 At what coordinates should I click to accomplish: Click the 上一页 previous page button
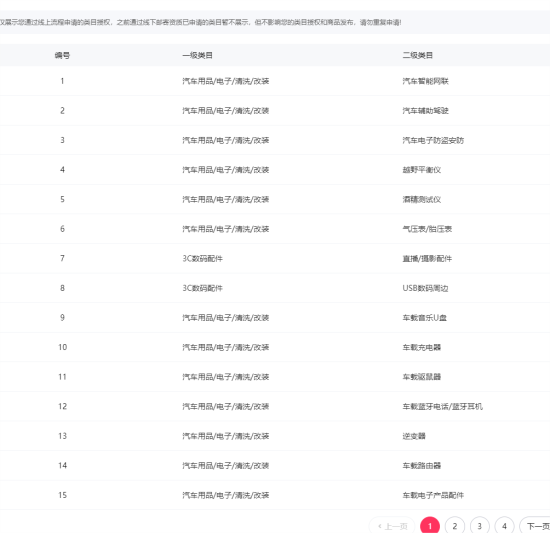point(393,526)
